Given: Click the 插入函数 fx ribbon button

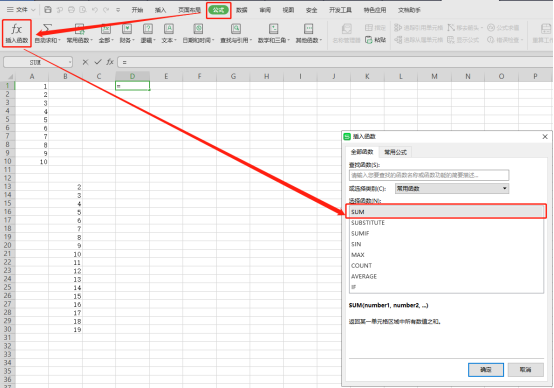Looking at the screenshot, I should [x=17, y=33].
